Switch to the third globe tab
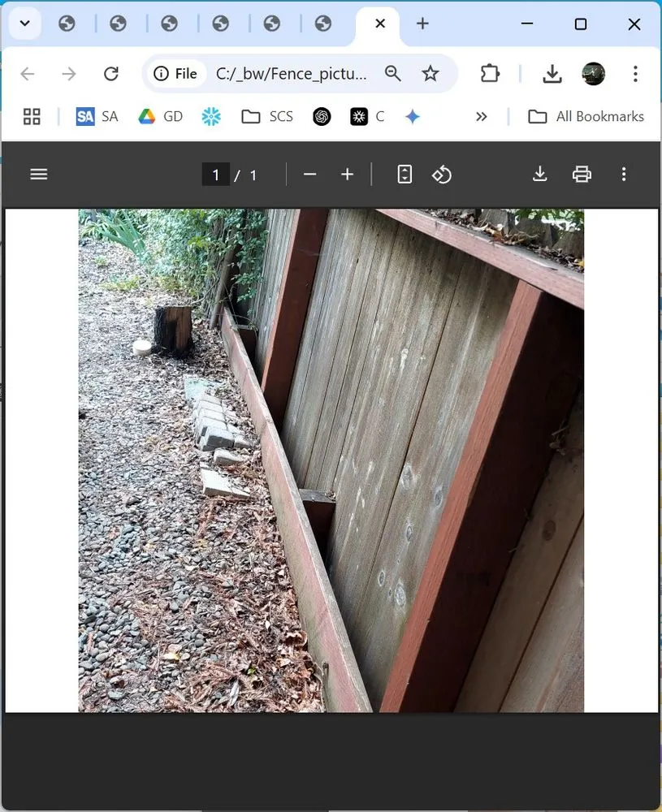 [x=169, y=24]
